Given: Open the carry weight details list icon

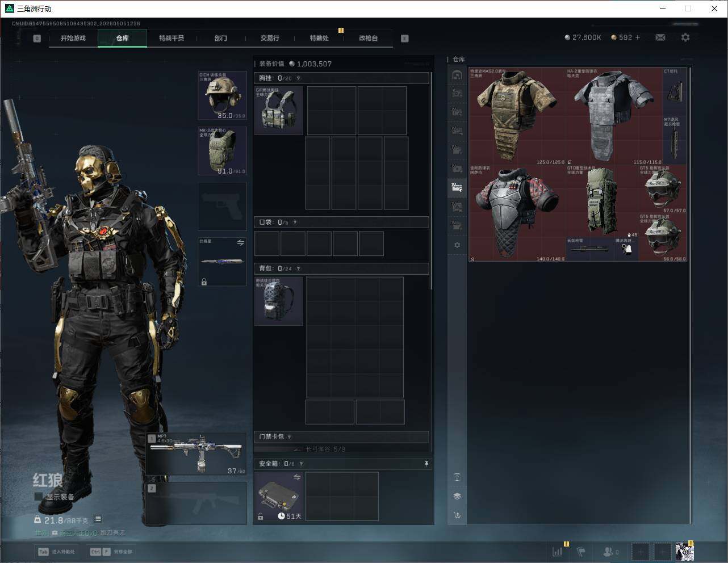Looking at the screenshot, I should pyautogui.click(x=98, y=519).
